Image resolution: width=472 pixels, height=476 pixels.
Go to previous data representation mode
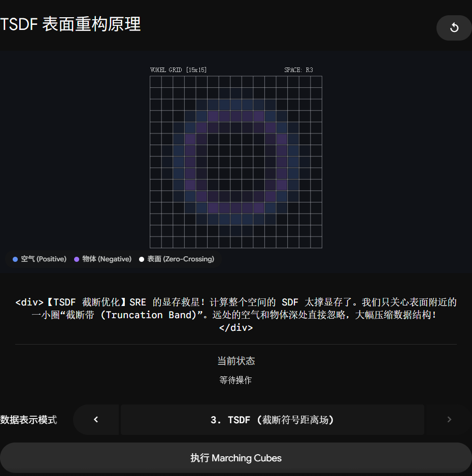pyautogui.click(x=96, y=420)
